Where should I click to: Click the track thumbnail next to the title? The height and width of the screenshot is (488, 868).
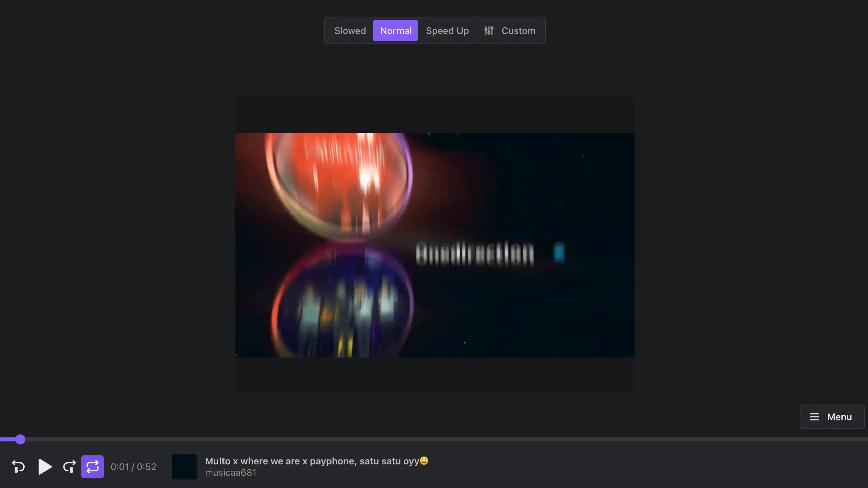coord(184,466)
